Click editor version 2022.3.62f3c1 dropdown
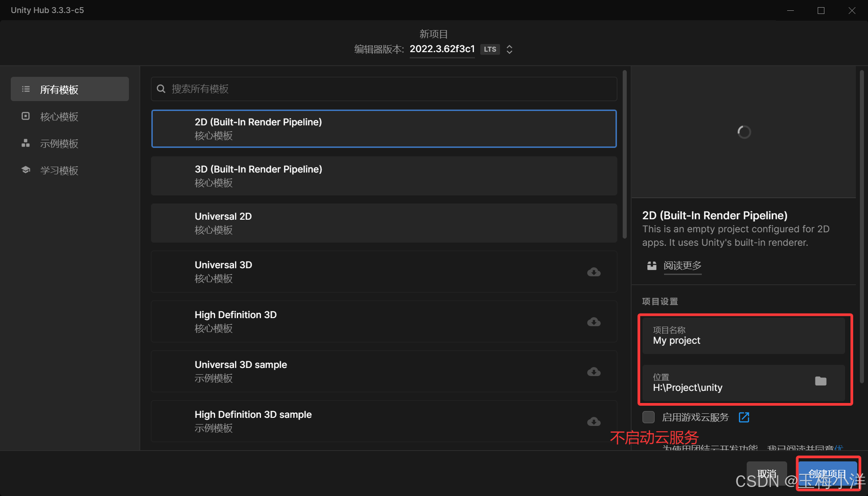 (x=442, y=49)
